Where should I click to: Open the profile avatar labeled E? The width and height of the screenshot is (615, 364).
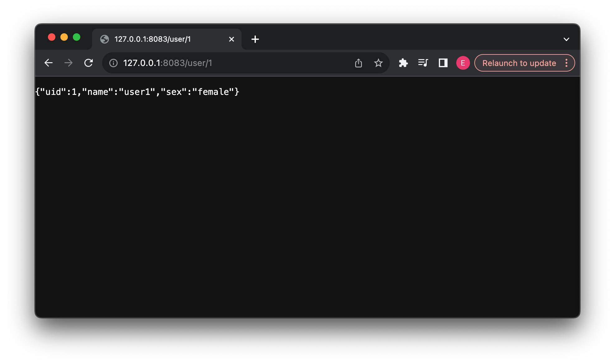(x=463, y=63)
